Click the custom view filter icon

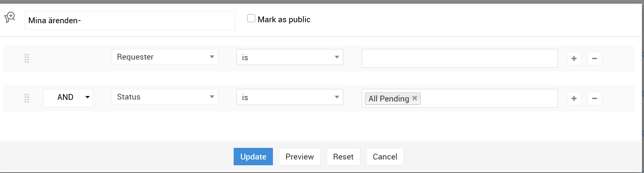click(x=10, y=17)
